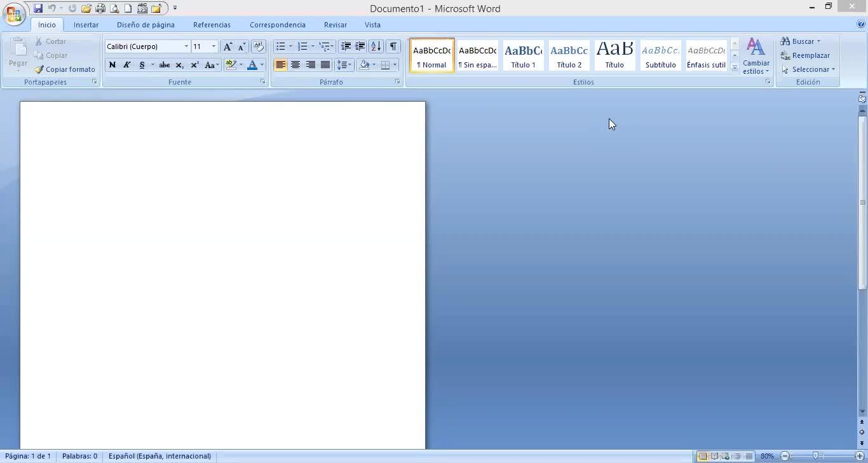Center the paragraph text

pyautogui.click(x=295, y=65)
